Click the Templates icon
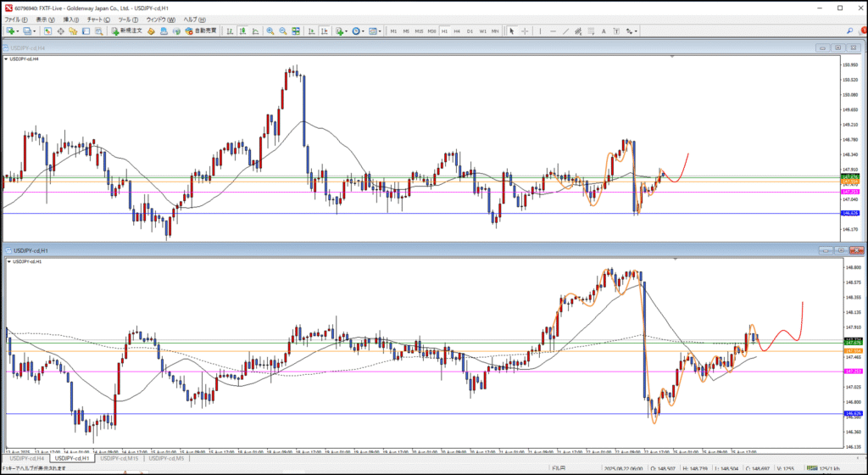 [x=373, y=31]
